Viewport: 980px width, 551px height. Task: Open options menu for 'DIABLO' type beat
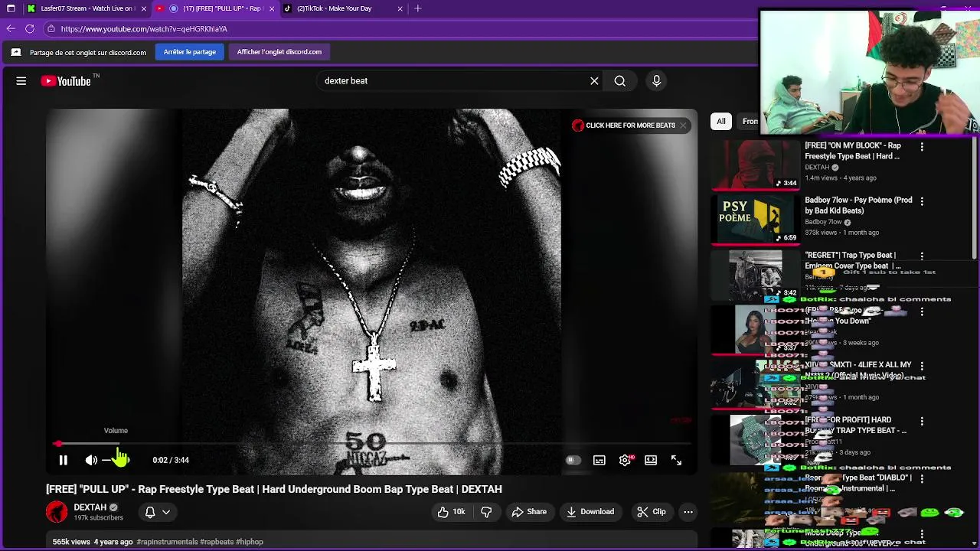click(x=922, y=479)
